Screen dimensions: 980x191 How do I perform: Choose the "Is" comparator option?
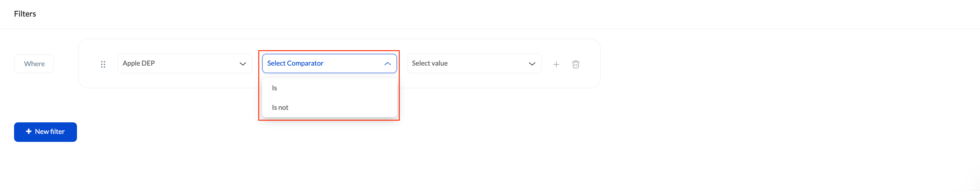(x=329, y=88)
